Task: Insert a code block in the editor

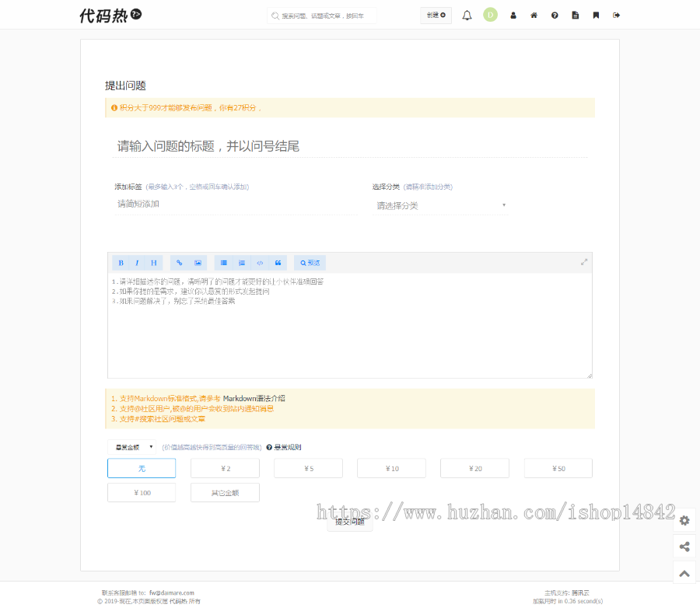Action: 260,262
